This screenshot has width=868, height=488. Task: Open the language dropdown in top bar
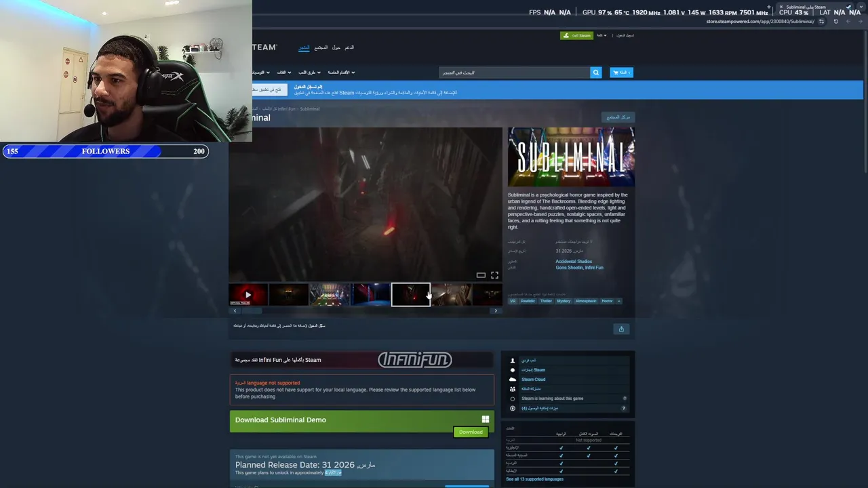(x=601, y=35)
